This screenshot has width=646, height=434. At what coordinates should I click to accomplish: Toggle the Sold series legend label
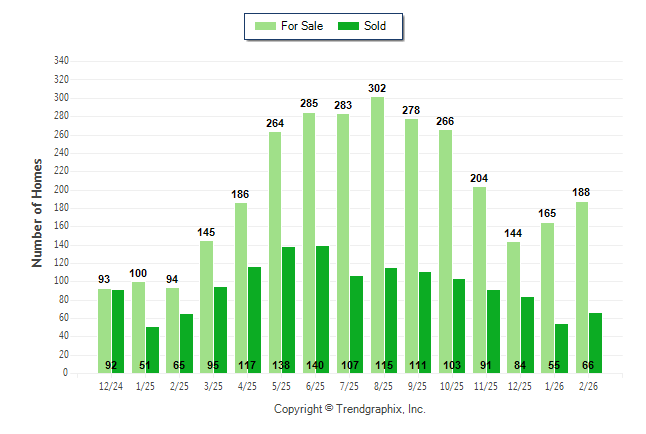(x=376, y=26)
